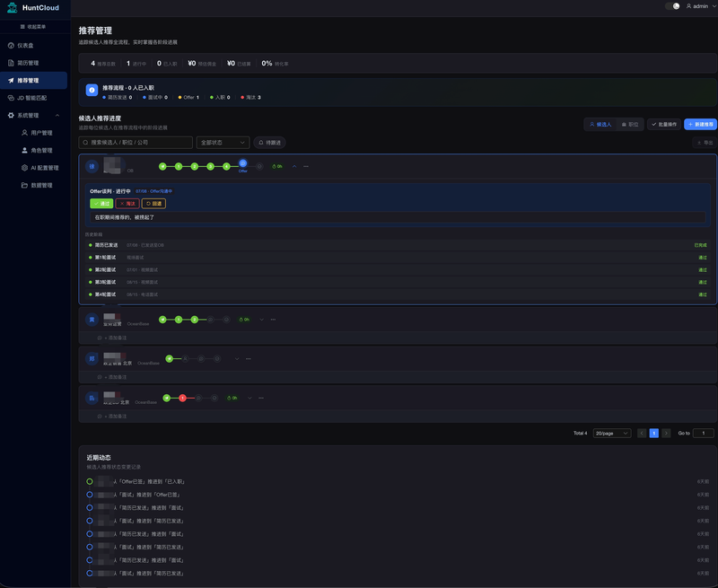Select the 第1轮面试 history row

398,258
